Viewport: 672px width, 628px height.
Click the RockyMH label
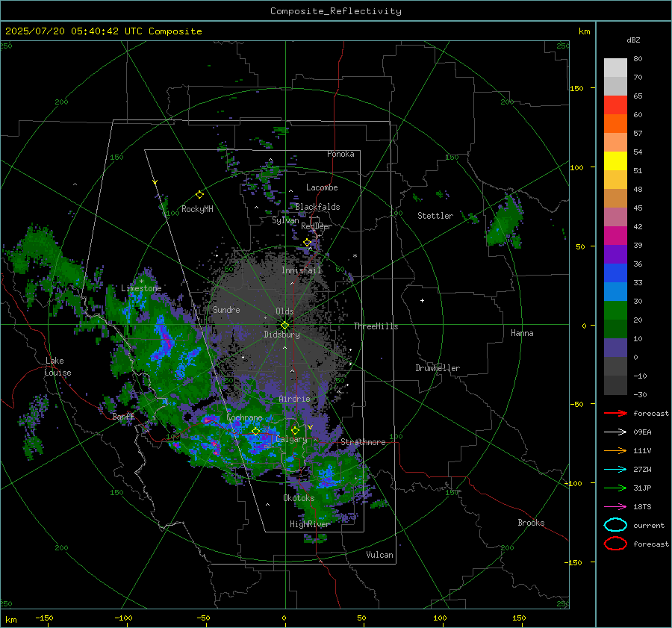coord(197,209)
